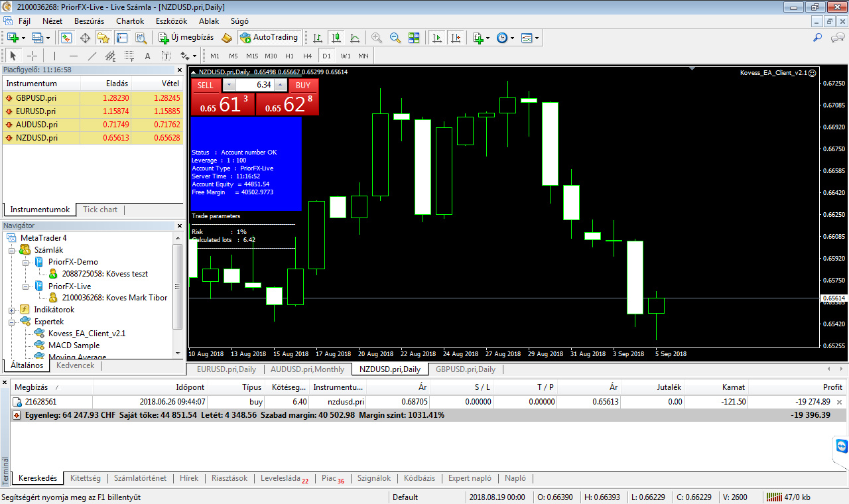Image resolution: width=849 pixels, height=504 pixels.
Task: Select the cursor arrow tool
Action: pyautogui.click(x=13, y=56)
